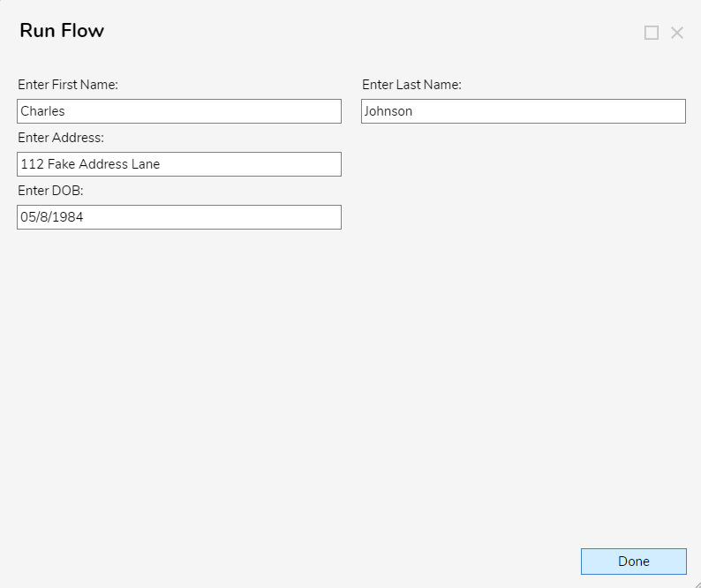This screenshot has width=701, height=588.
Task: Close the Run Flow dialog
Action: click(677, 33)
